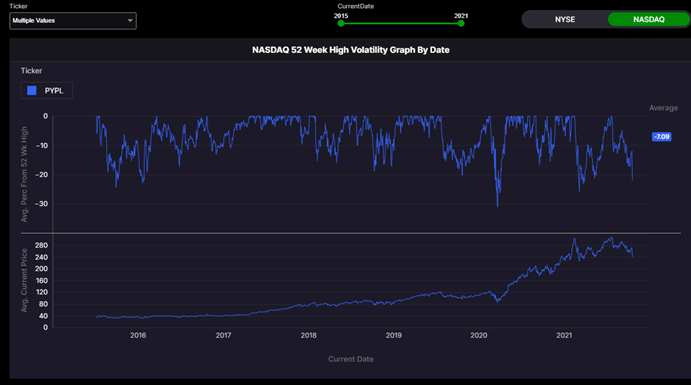Screen dimensions: 691x385
Task: Switch to the NASDAQ exchange
Action: [x=649, y=19]
